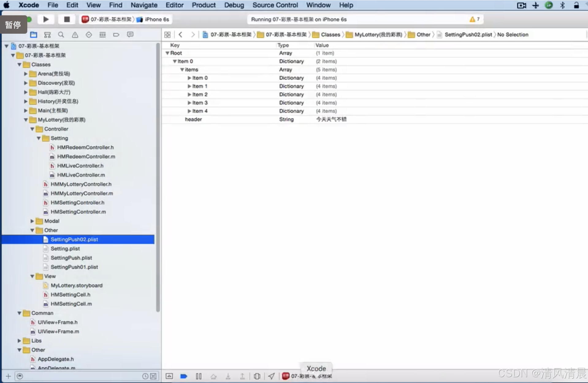Open UIView+Frame.m file
Image resolution: width=588 pixels, height=383 pixels.
[x=58, y=332]
